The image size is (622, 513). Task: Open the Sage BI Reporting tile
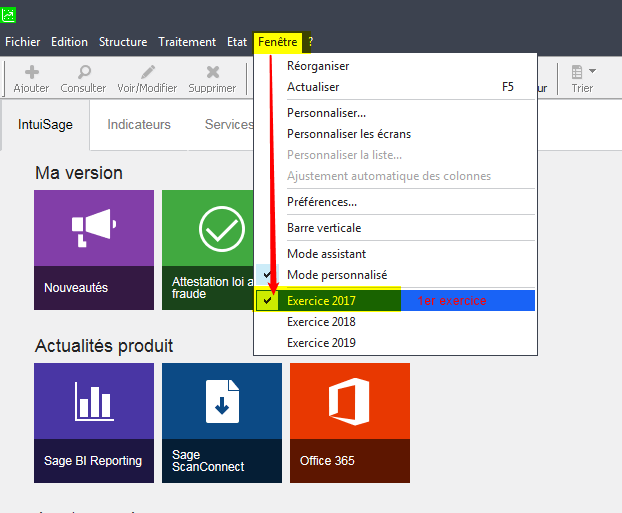coord(94,422)
